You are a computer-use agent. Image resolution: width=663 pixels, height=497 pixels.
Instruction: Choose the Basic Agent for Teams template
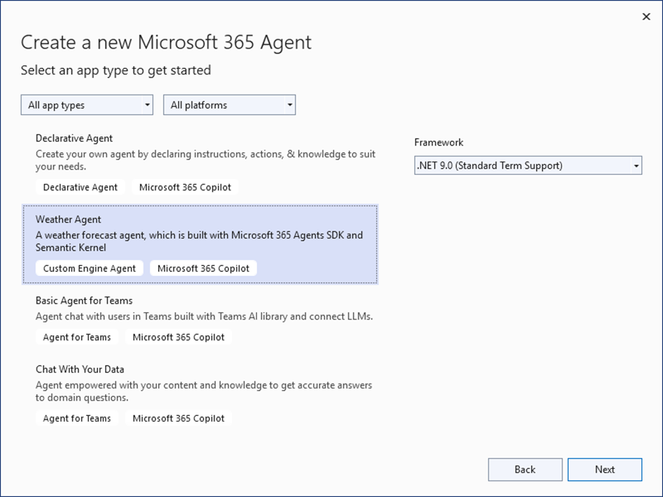pyautogui.click(x=200, y=319)
